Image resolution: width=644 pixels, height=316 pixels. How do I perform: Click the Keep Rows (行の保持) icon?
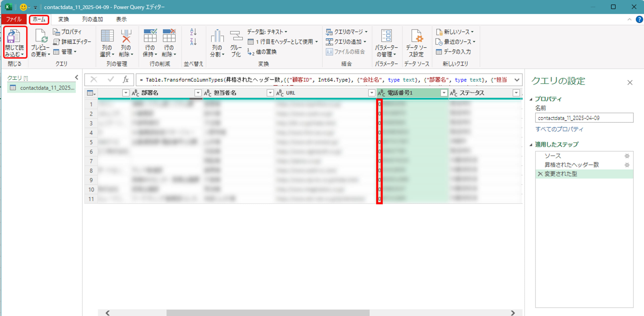point(150,35)
